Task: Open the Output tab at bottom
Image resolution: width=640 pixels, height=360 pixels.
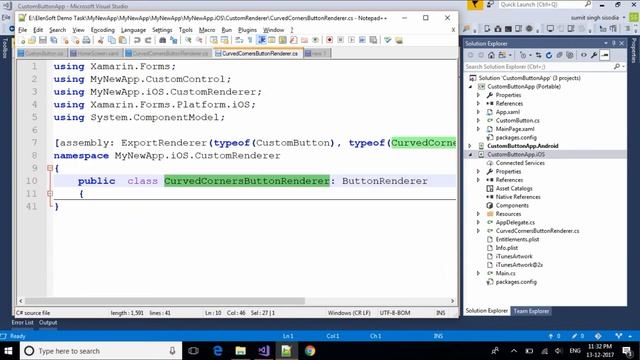Action: coord(48,322)
